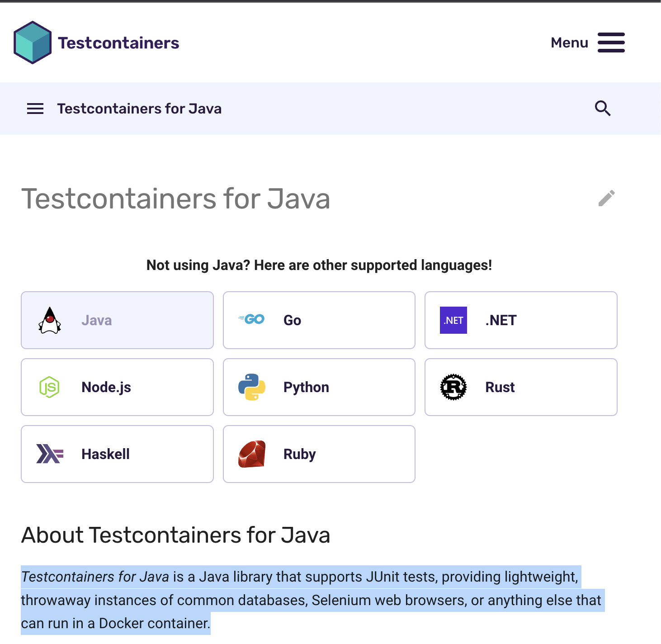Open the Rust language card

point(521,387)
